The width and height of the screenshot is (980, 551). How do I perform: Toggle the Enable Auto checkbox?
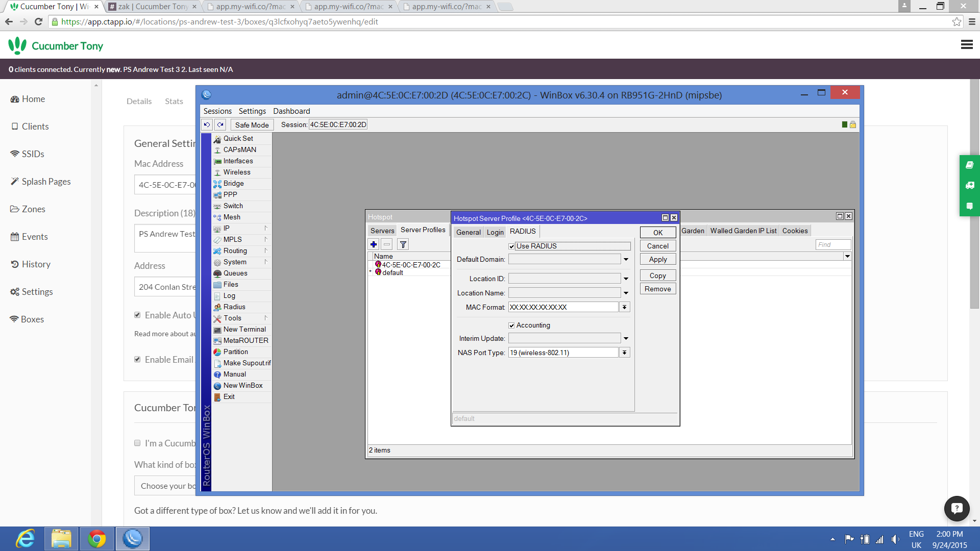(x=137, y=315)
